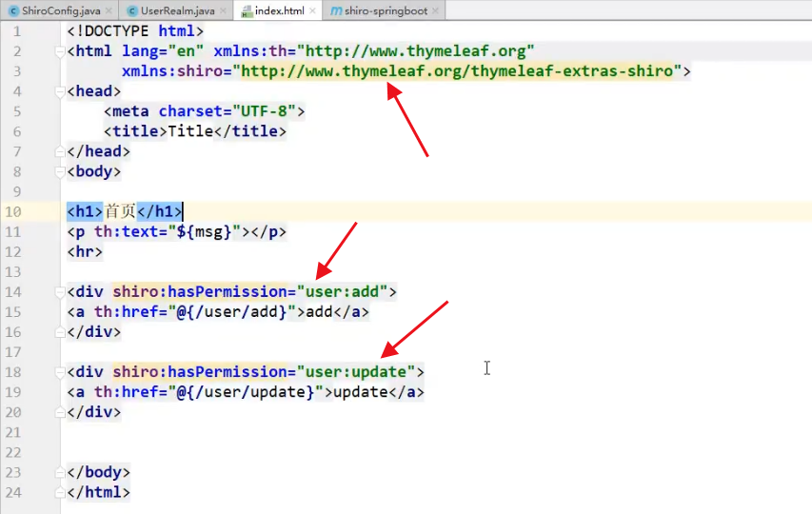The height and width of the screenshot is (514, 812).
Task: Click the thymeleaf-extras-shiro namespace URL
Action: coord(457,71)
